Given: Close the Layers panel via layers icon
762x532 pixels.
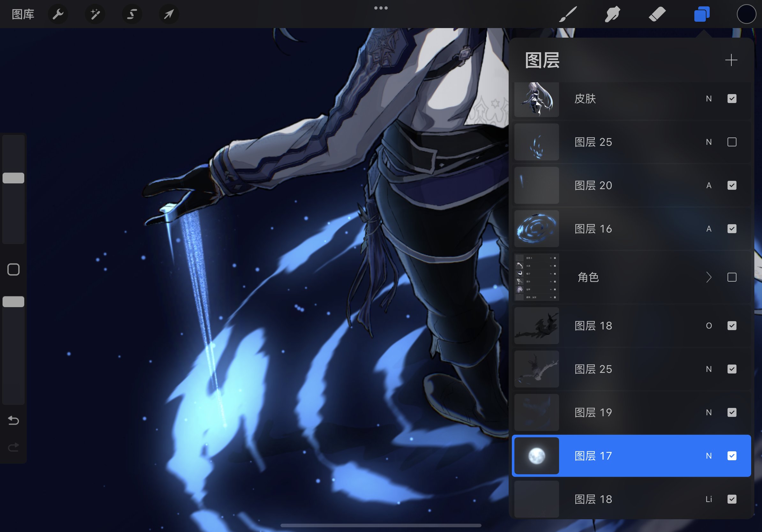Looking at the screenshot, I should point(702,14).
